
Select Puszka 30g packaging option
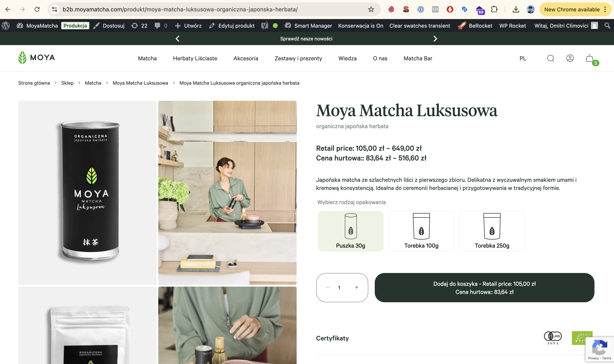(351, 231)
